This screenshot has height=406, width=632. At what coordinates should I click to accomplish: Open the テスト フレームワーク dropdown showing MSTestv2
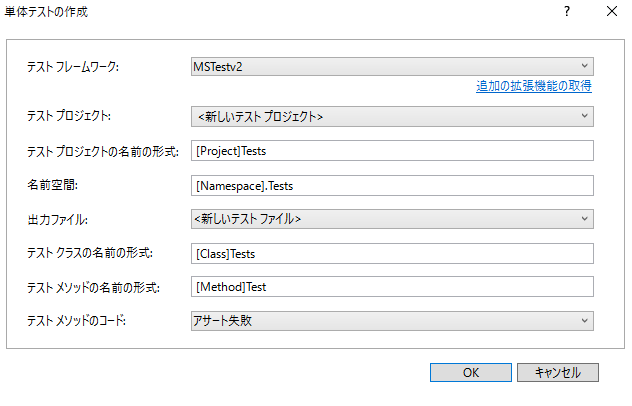(392, 67)
